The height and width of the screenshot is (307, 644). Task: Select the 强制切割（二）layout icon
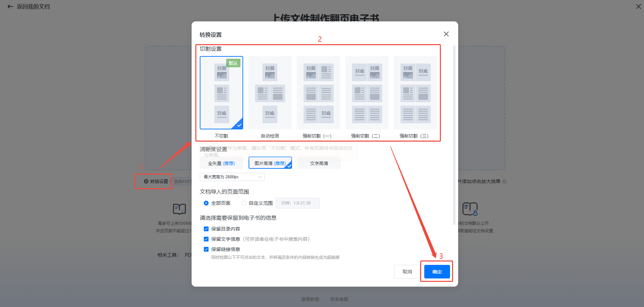[367, 93]
